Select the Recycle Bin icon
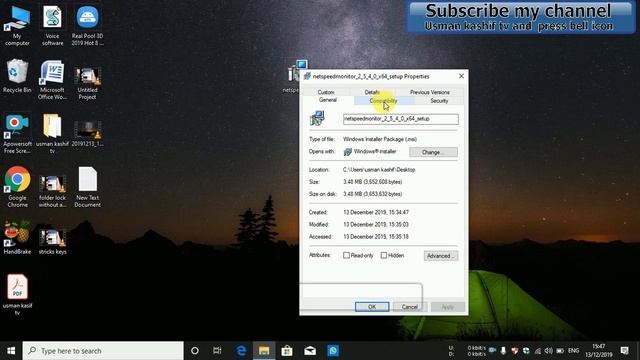This screenshot has height=360, width=640. (17, 76)
